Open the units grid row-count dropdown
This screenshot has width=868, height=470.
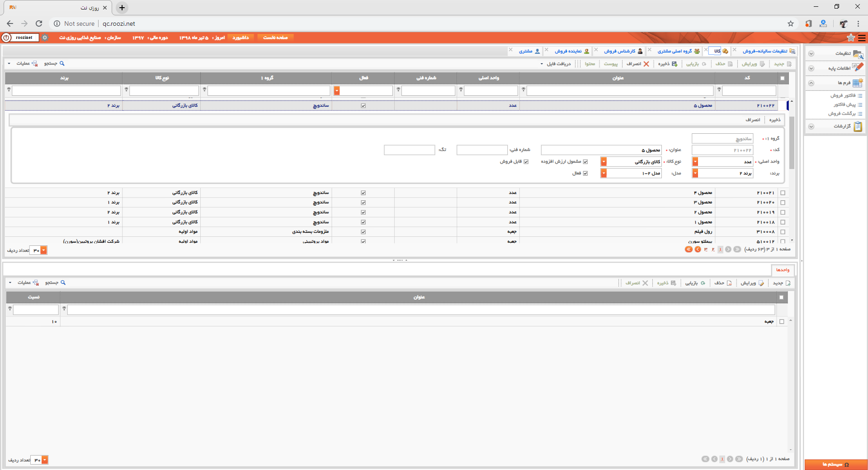pyautogui.click(x=45, y=460)
